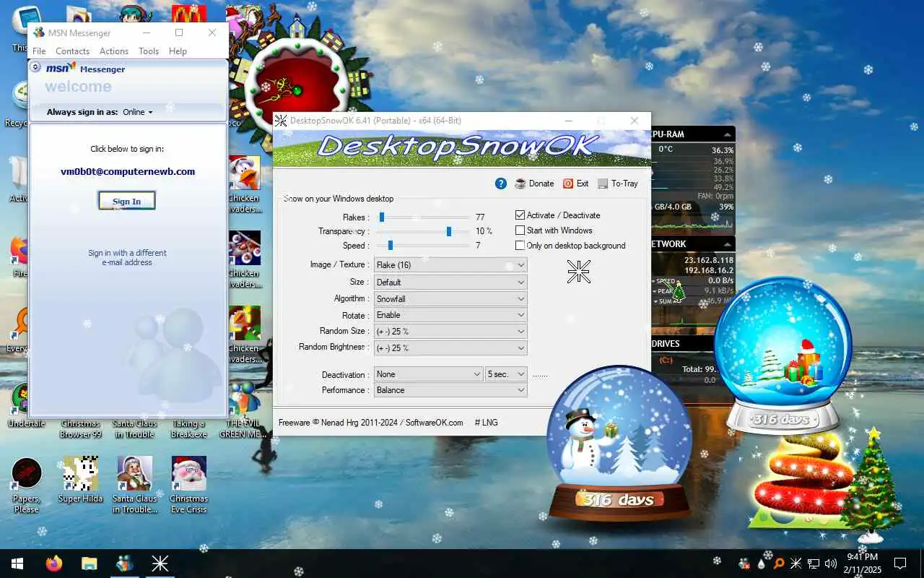Open the # LNG language menu

(x=486, y=423)
